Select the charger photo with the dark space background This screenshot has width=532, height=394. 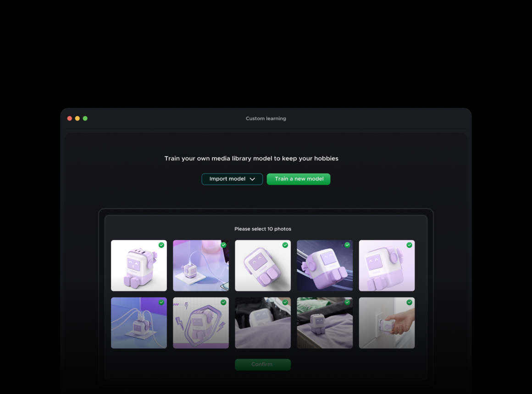pos(325,268)
